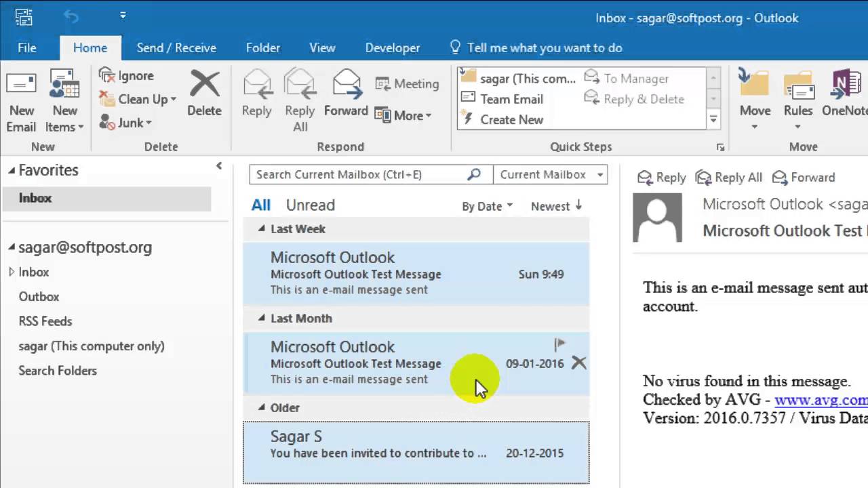Open the RSS Feeds folder
This screenshot has width=868, height=488.
click(45, 321)
